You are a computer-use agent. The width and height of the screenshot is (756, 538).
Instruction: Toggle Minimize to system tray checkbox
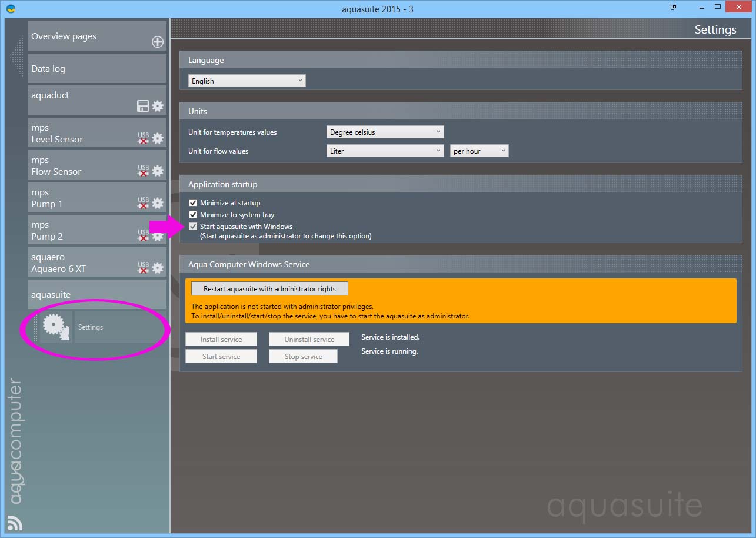(x=193, y=215)
